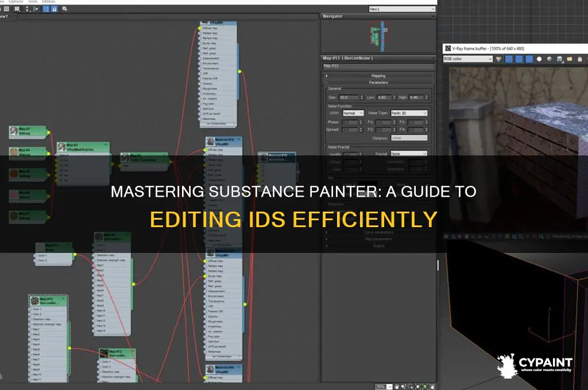Select the Map #12 BerconNoise node header
Screen dimensions: 588x390
tap(117, 354)
